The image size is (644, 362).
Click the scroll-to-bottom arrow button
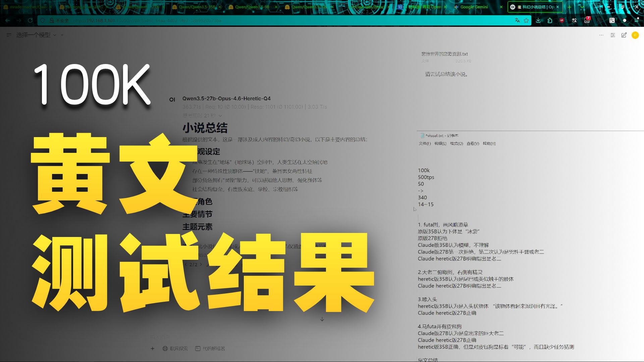(322, 319)
